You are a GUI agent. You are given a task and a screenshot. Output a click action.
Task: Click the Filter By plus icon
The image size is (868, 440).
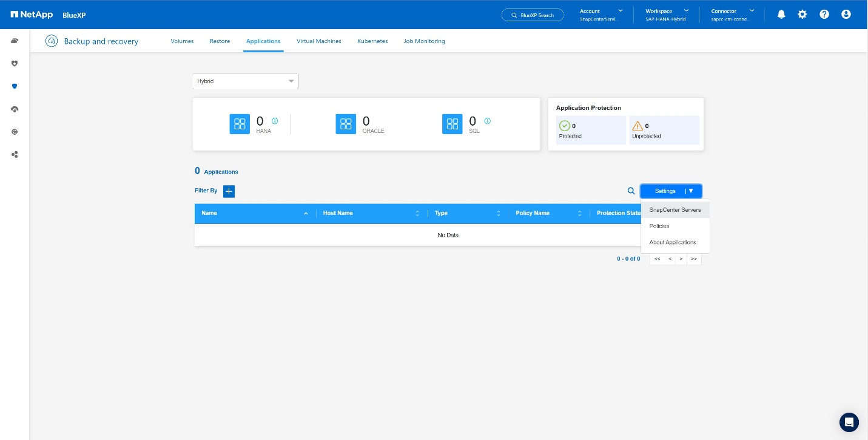click(229, 191)
